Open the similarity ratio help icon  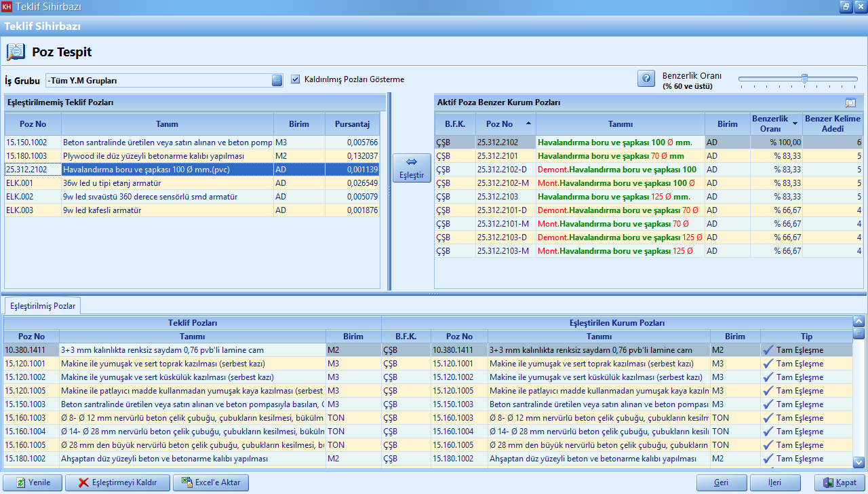pos(646,79)
